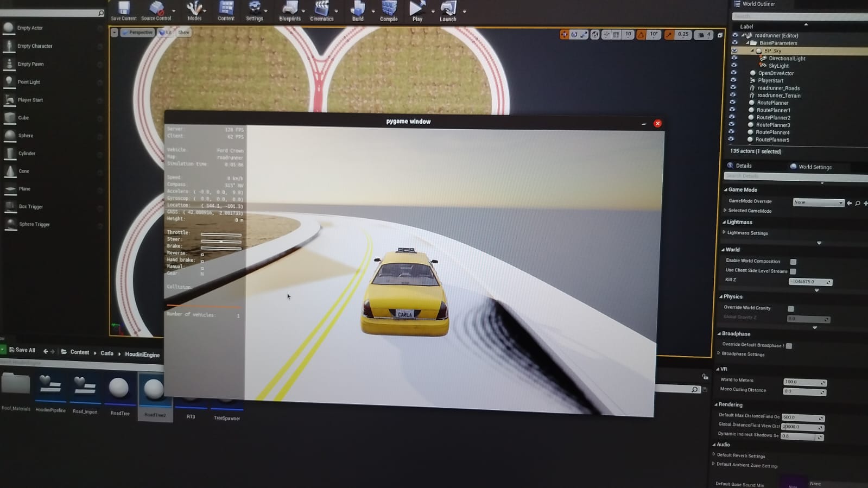The image size is (868, 488).
Task: Open camera speed 4 setting
Action: (x=704, y=35)
